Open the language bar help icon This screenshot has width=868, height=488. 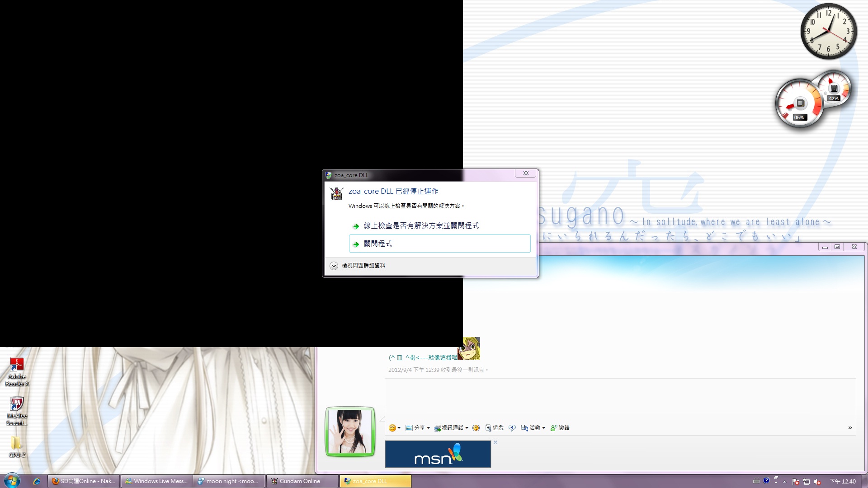pos(766,481)
